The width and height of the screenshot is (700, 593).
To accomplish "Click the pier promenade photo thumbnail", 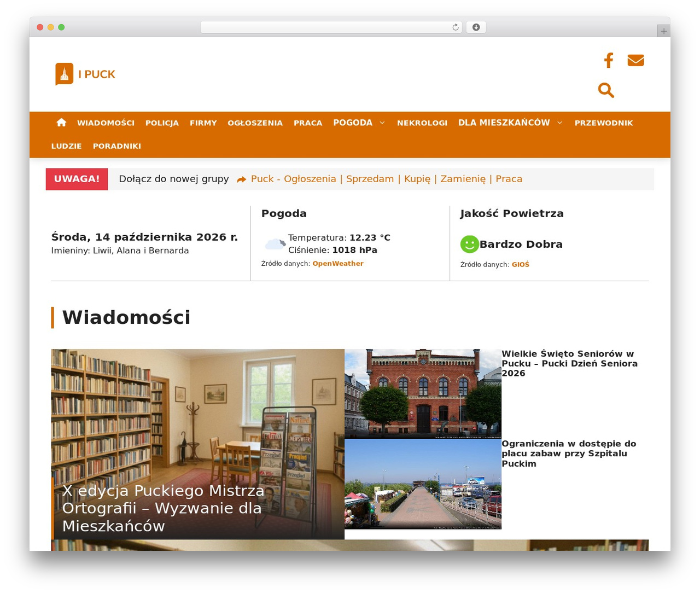I will [x=423, y=484].
